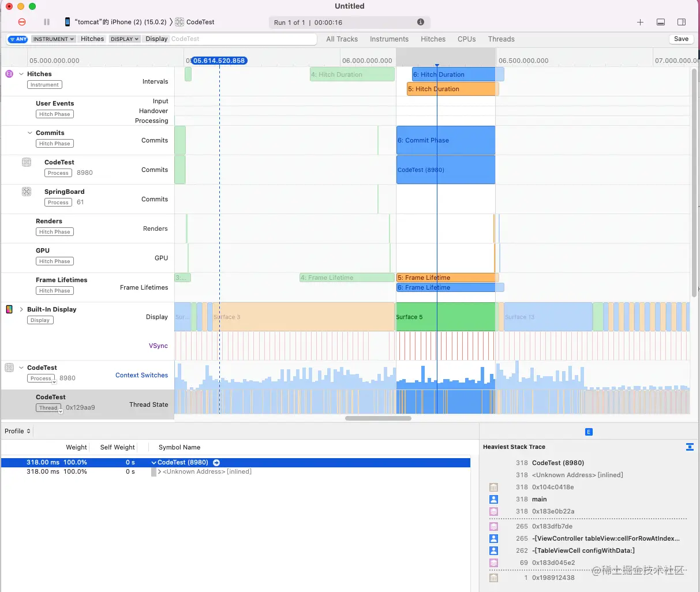
Task: Pause the trace with the pause button
Action: tap(47, 22)
